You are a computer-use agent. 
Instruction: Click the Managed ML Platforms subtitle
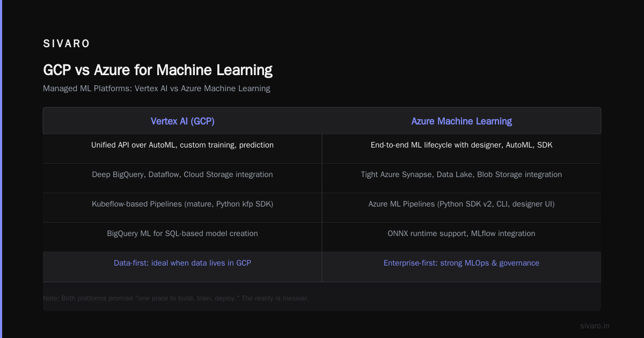[157, 89]
